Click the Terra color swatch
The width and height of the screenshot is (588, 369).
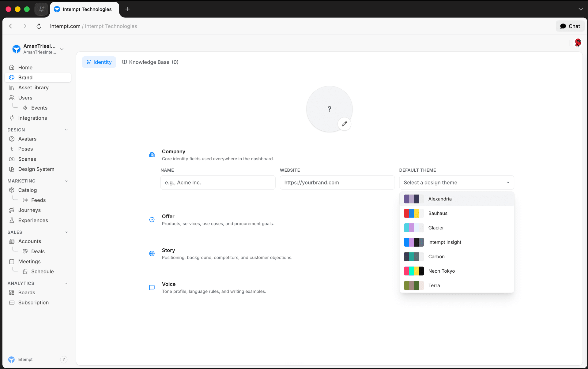pos(414,285)
